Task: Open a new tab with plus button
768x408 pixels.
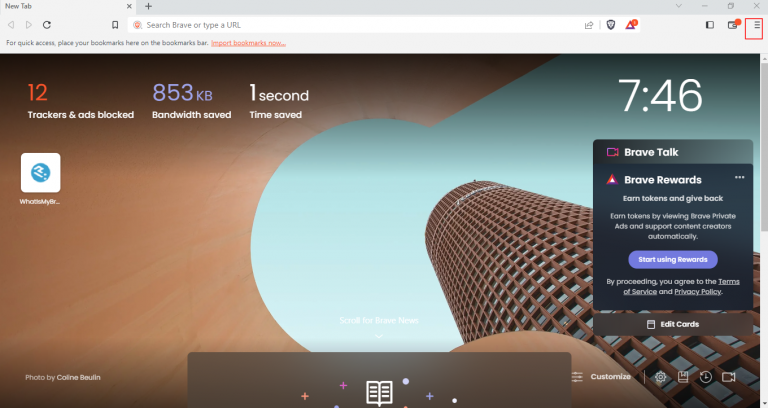Action: click(149, 6)
